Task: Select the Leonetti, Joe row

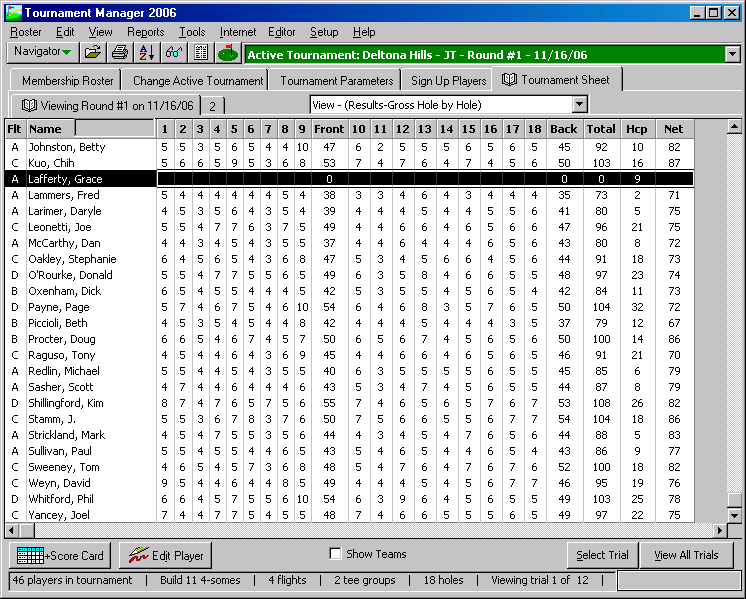Action: pos(349,227)
